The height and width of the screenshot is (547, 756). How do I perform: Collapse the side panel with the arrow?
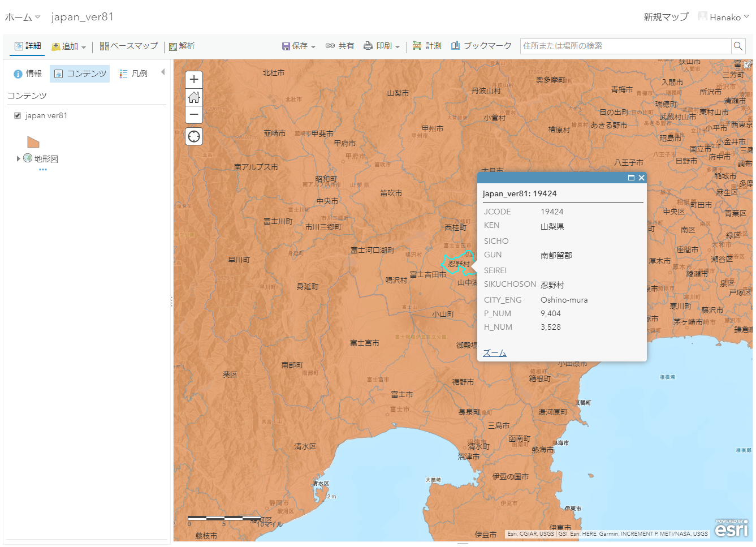click(x=163, y=72)
